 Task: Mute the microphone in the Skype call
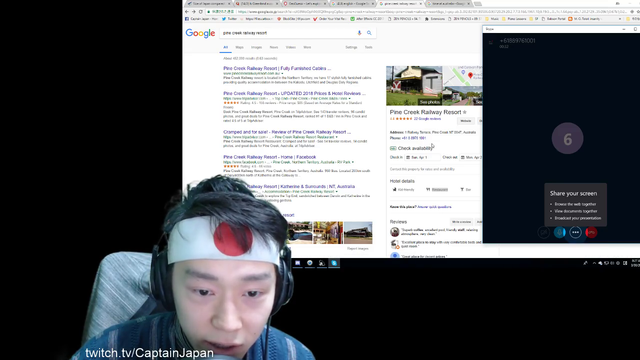[560, 232]
